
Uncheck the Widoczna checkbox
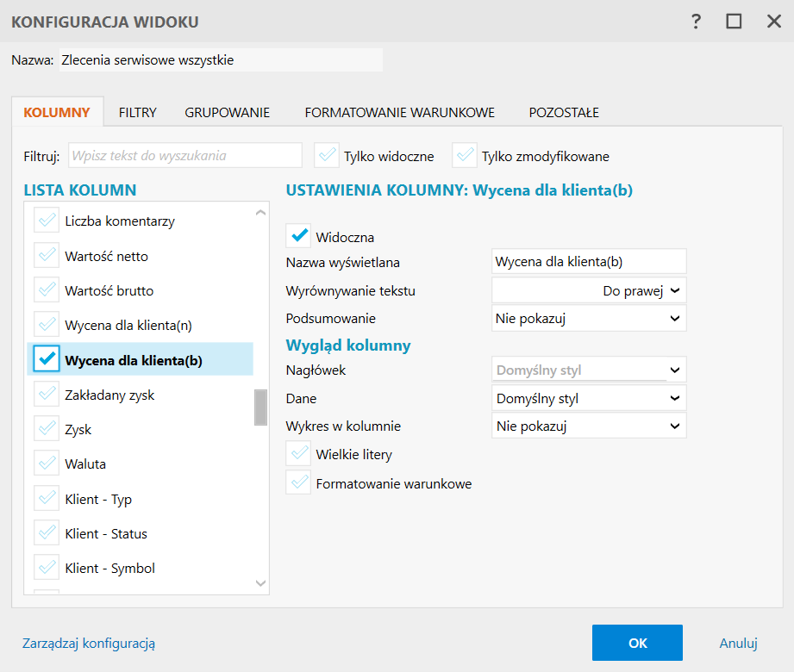click(299, 236)
